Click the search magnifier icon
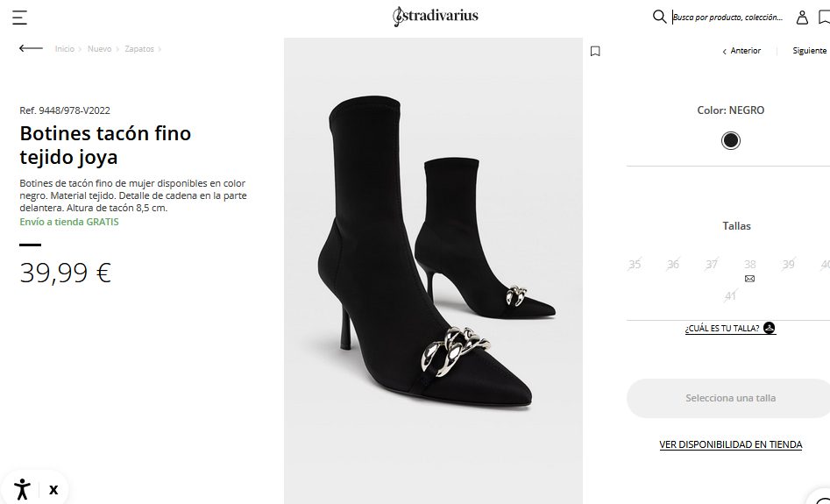The height and width of the screenshot is (504, 830). tap(659, 17)
